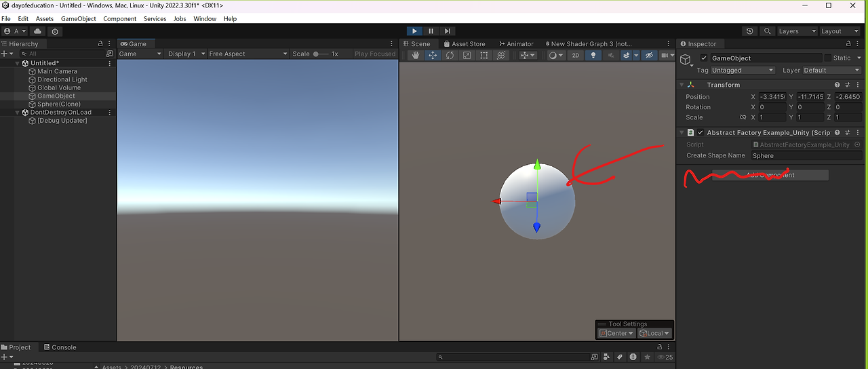Viewport: 868px width, 369px height.
Task: Select the Hand view tool in Scene
Action: click(416, 56)
